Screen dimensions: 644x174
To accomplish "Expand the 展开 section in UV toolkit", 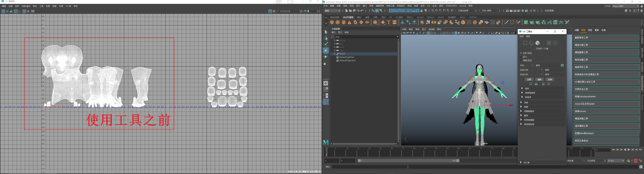I will click(x=526, y=115).
